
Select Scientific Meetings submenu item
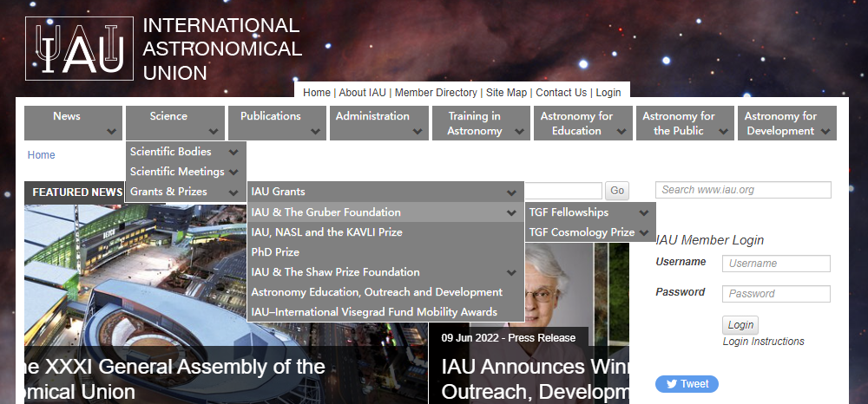[186, 172]
